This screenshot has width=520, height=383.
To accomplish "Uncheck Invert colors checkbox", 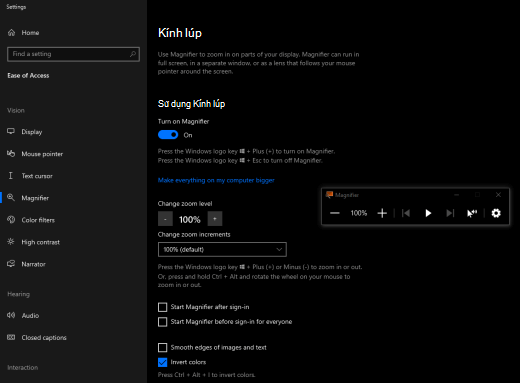I will 162,362.
